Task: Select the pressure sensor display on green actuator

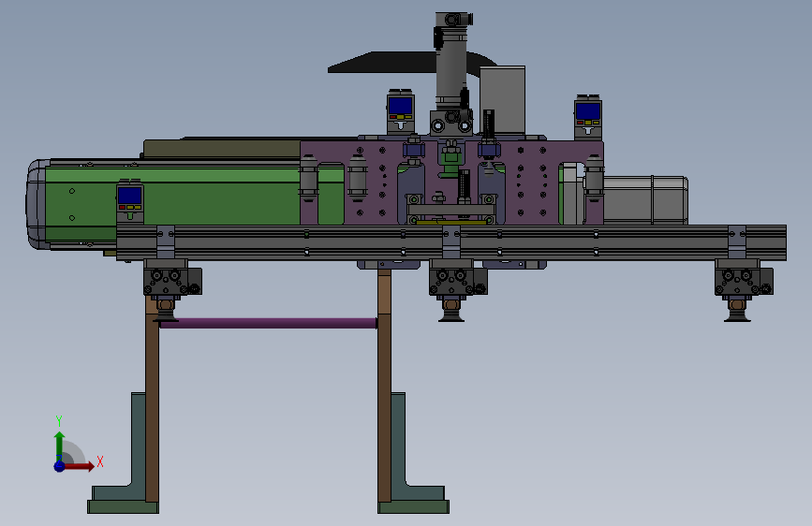Action: click(x=129, y=201)
